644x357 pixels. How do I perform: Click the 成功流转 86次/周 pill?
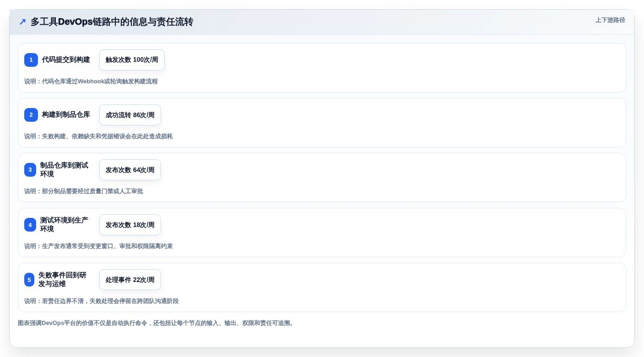130,115
